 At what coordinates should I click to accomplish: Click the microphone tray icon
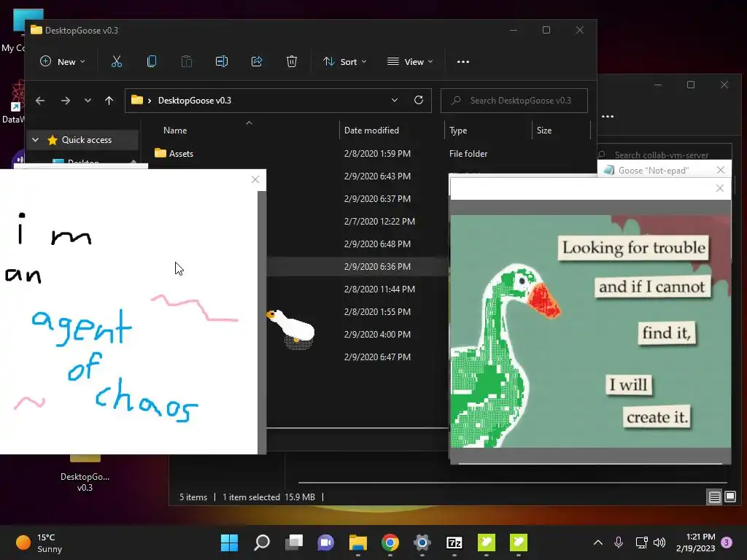pyautogui.click(x=619, y=542)
